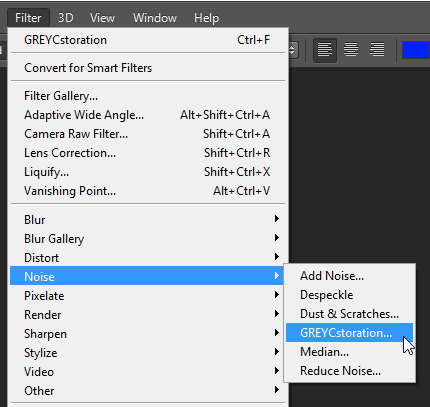Select left align text icon

[x=325, y=50]
